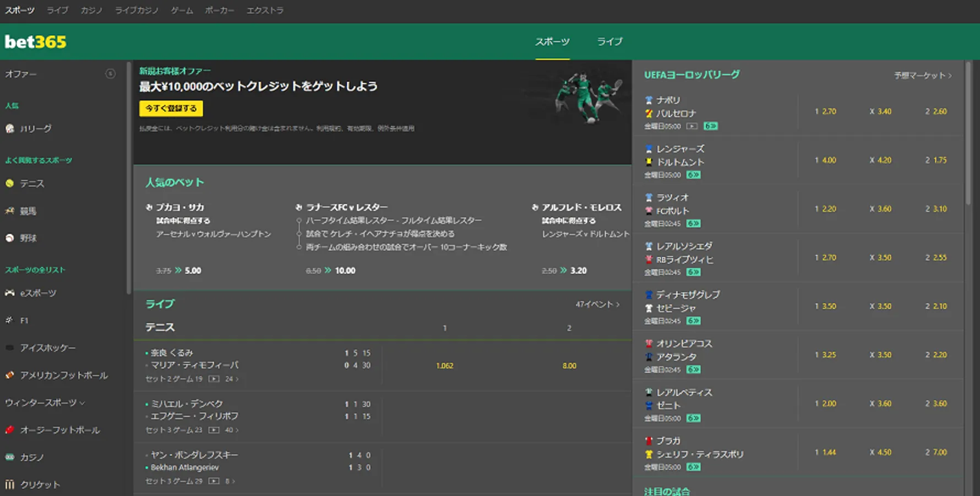Image resolution: width=980 pixels, height=496 pixels.
Task: Open ライブ section heading
Action: tap(160, 304)
